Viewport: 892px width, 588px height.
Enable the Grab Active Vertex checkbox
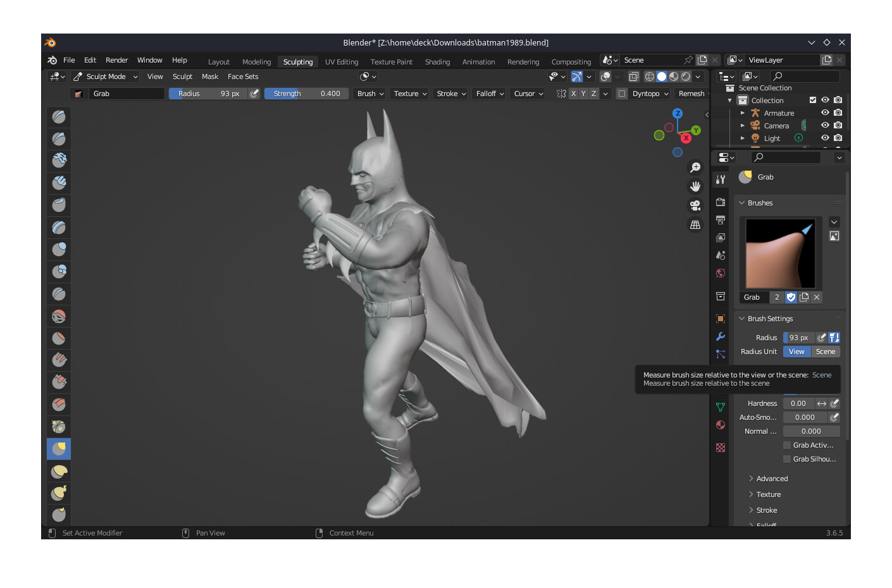point(787,445)
